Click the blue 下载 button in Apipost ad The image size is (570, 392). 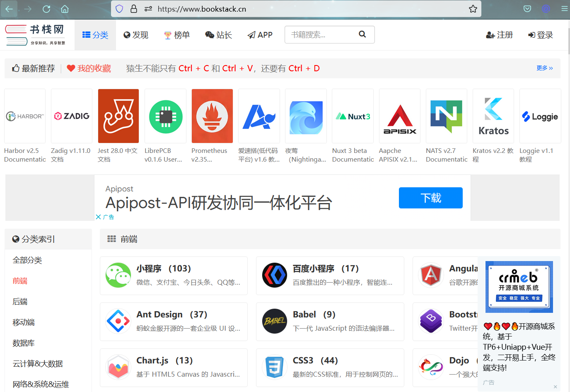431,198
